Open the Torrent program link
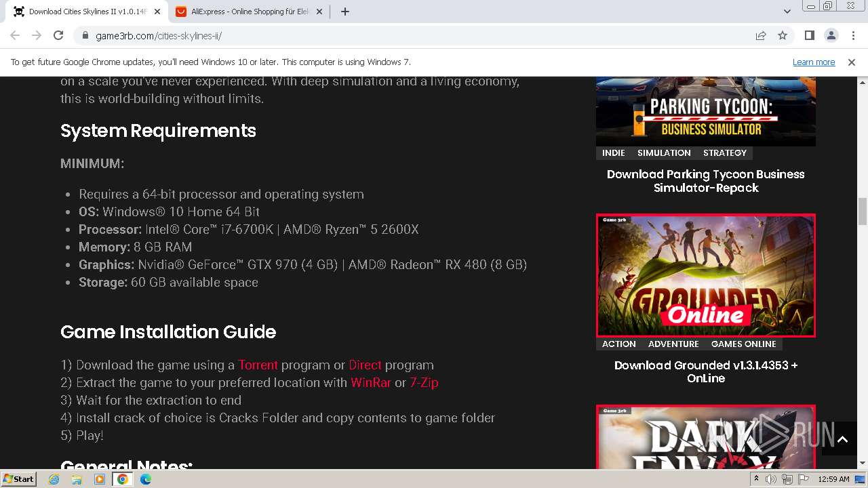 pos(258,365)
